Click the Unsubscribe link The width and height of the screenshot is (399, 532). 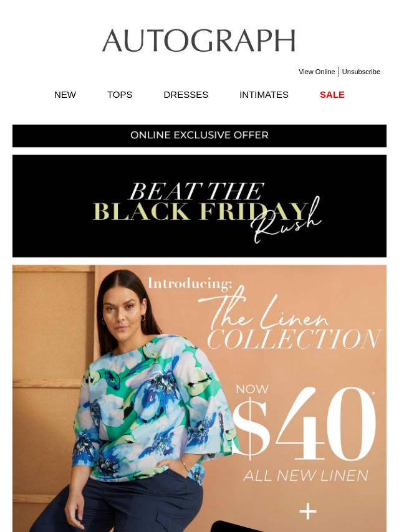pyautogui.click(x=361, y=72)
